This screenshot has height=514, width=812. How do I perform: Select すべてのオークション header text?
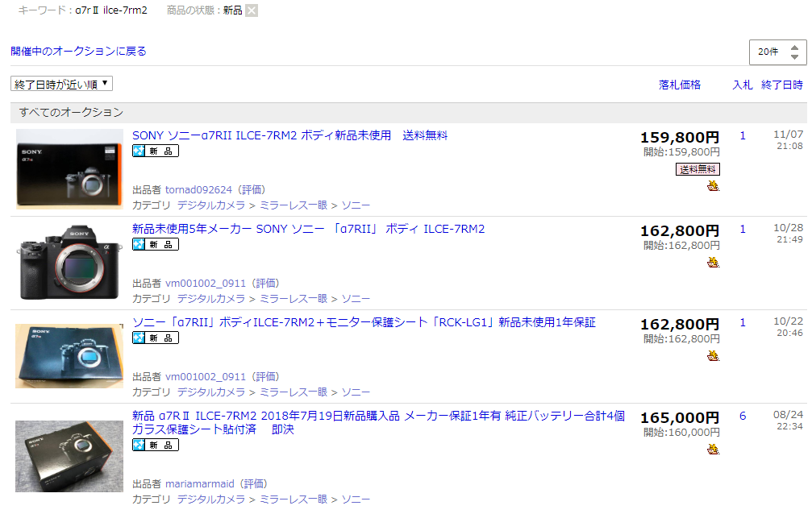pos(72,112)
